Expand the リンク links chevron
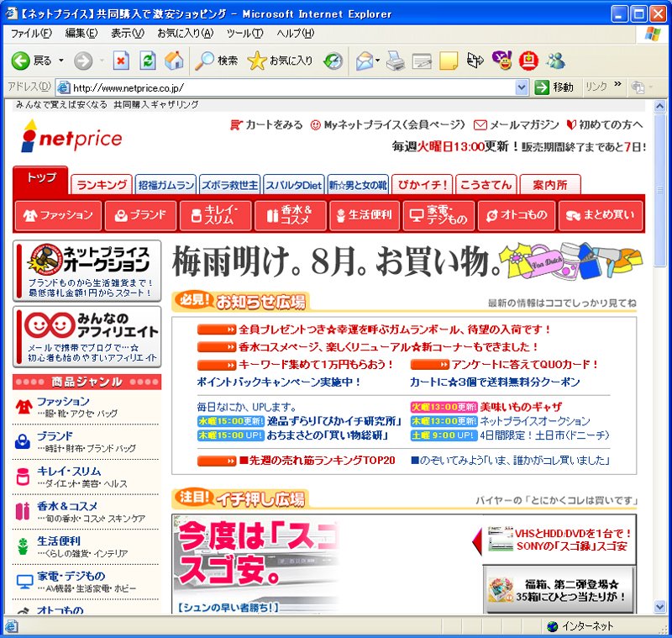This screenshot has width=672, height=638. pyautogui.click(x=617, y=84)
